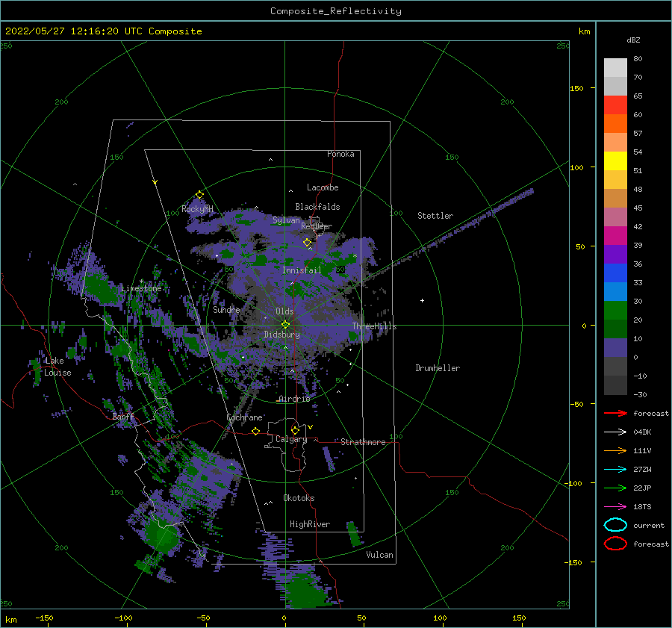This screenshot has height=628, width=672.
Task: Click the cyan 27ZW arrow in legend
Action: (615, 470)
